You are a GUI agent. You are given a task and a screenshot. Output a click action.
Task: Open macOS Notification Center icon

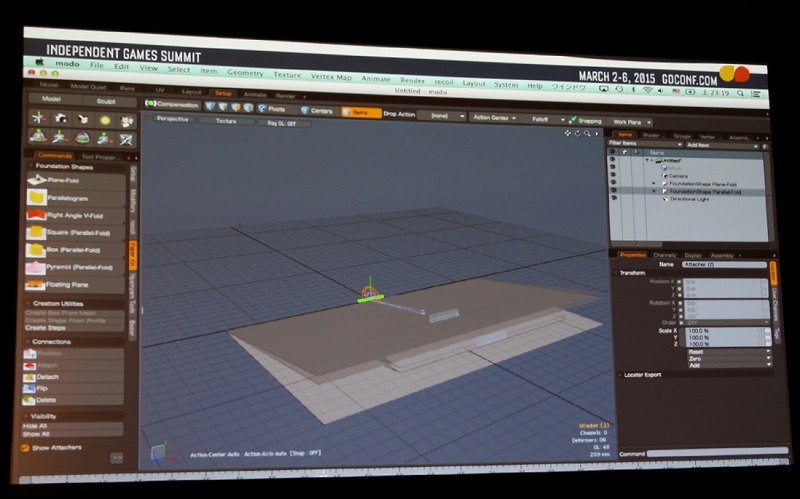[x=756, y=94]
